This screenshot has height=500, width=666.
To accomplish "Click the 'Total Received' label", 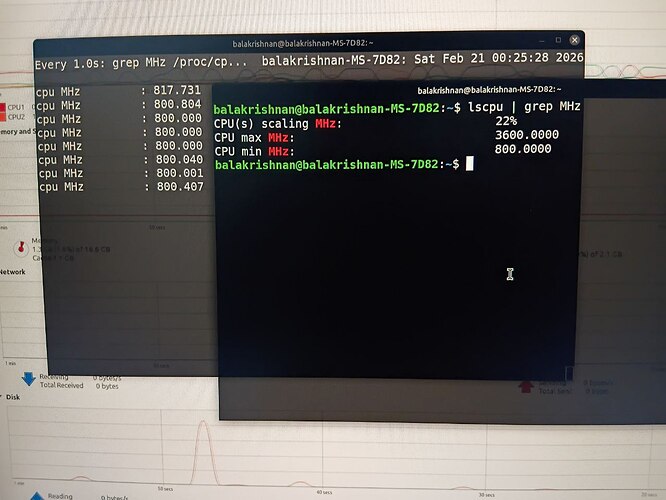I will pos(62,385).
